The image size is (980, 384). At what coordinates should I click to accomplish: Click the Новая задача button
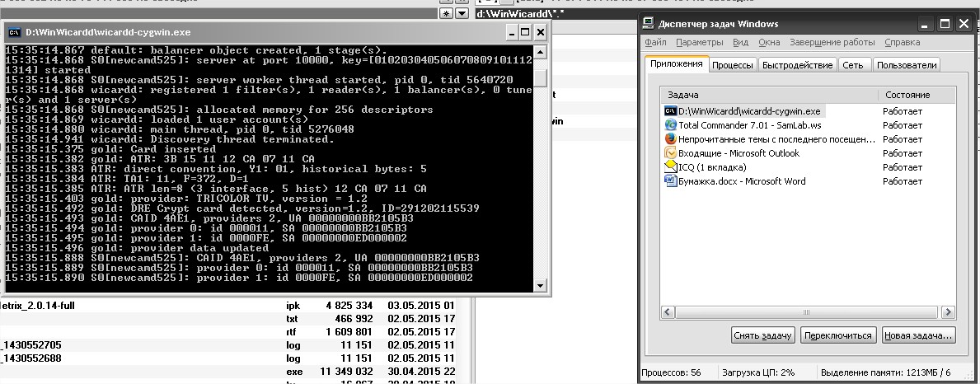(x=919, y=335)
